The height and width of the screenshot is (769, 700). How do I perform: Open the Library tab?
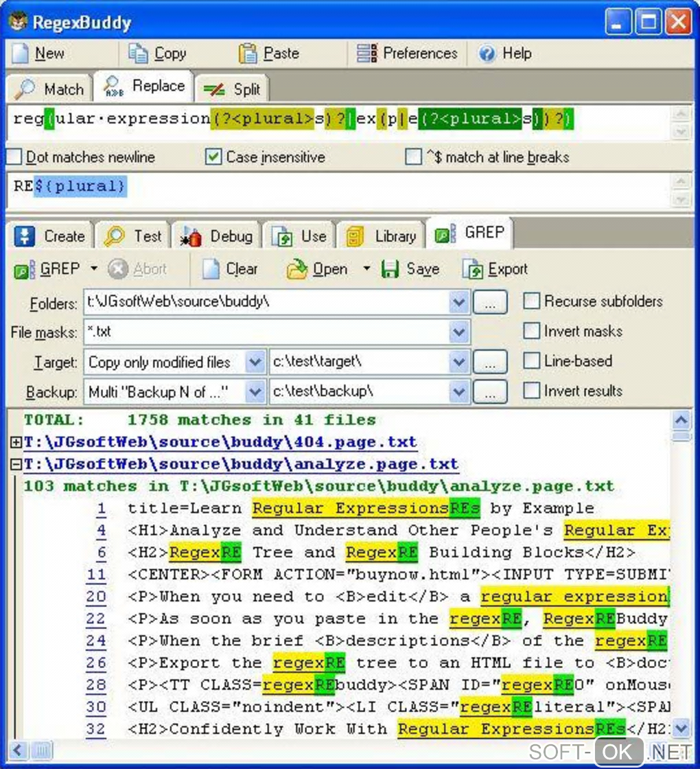pyautogui.click(x=381, y=236)
